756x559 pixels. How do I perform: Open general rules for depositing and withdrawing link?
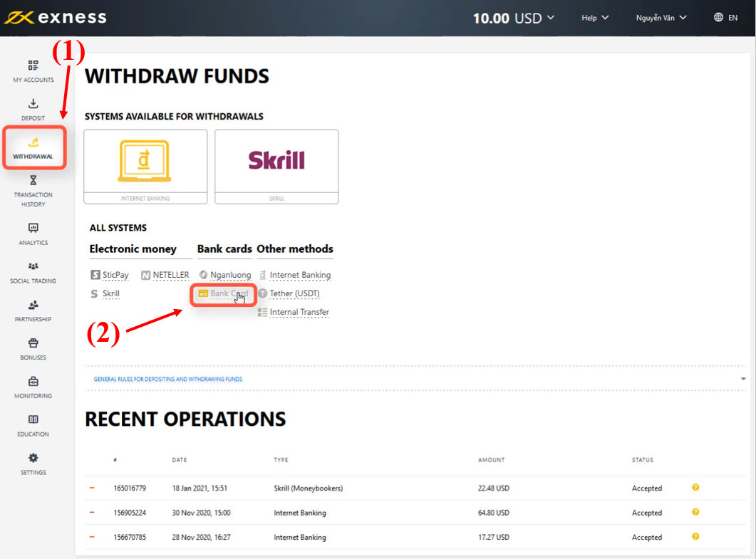tap(168, 380)
